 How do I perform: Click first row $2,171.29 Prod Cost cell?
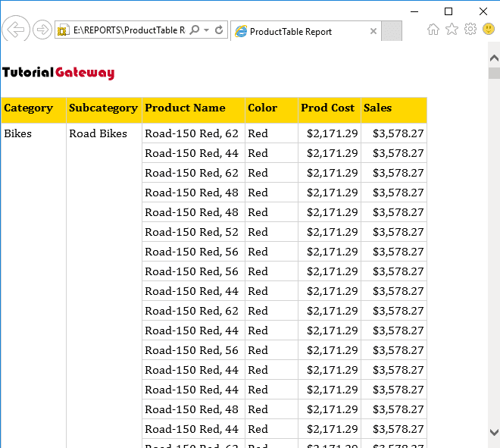click(x=330, y=133)
